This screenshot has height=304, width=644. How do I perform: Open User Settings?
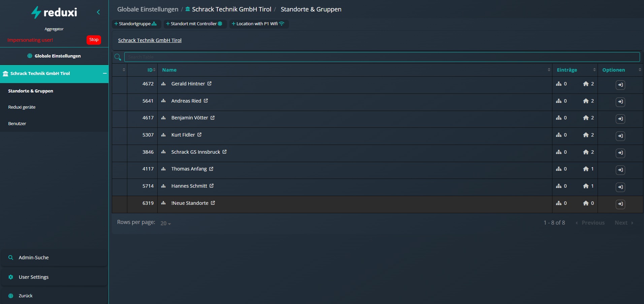click(54, 277)
